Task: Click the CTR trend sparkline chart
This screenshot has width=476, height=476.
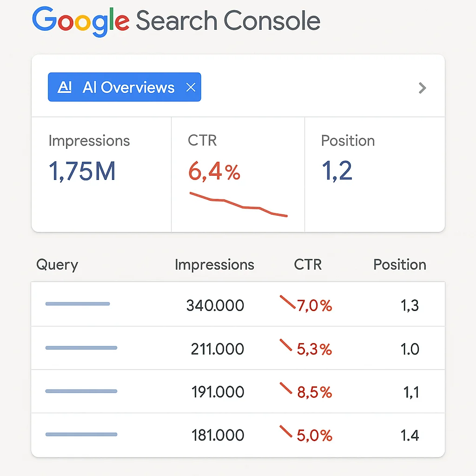Action: (x=238, y=205)
